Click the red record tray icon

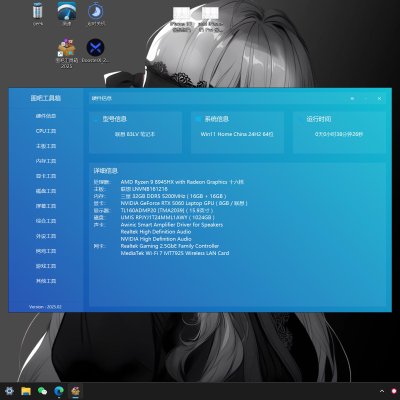[x=394, y=391]
